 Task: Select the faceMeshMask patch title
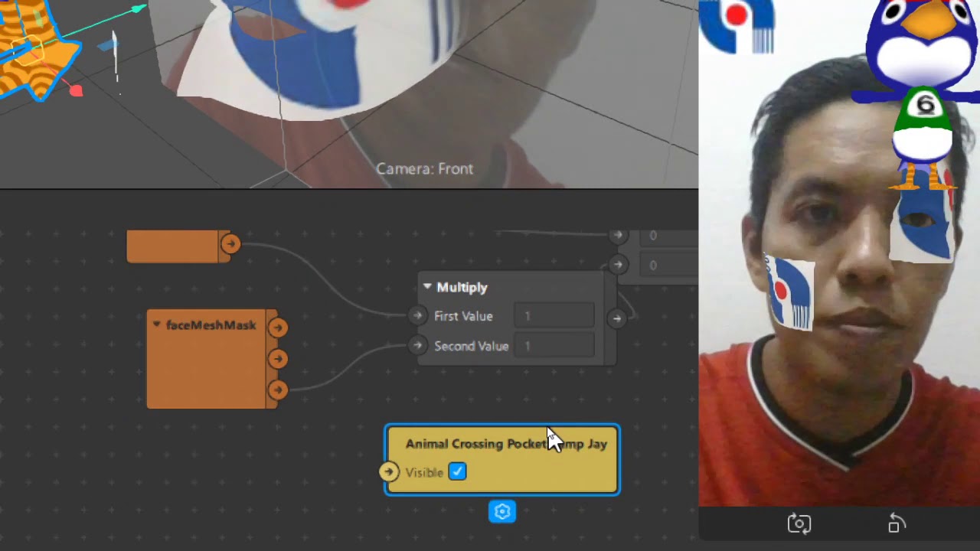pyautogui.click(x=211, y=325)
